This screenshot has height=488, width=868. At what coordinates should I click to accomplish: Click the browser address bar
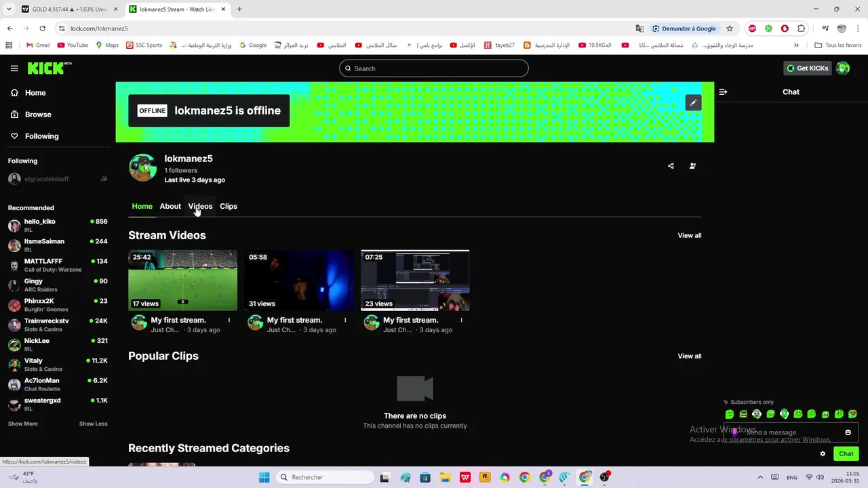pyautogui.click(x=346, y=28)
